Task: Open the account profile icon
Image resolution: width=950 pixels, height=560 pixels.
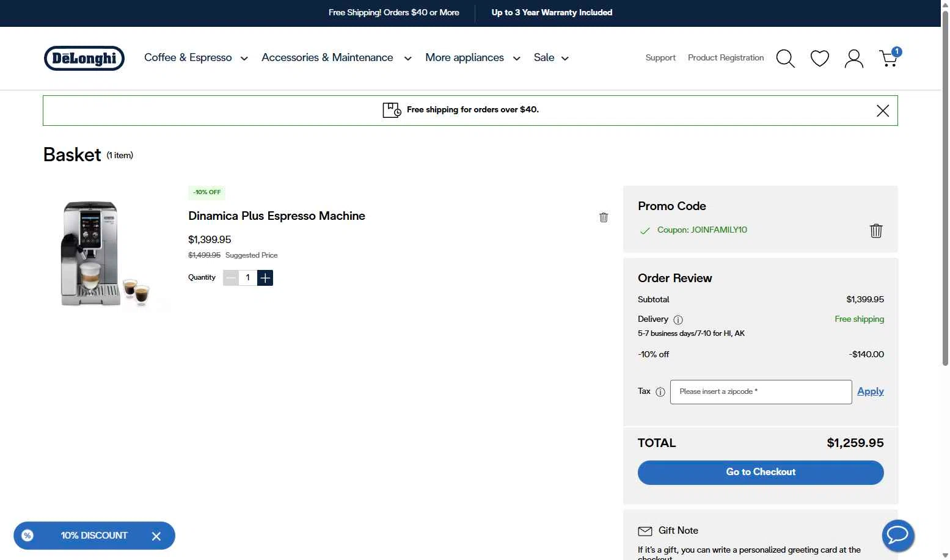Action: [853, 59]
